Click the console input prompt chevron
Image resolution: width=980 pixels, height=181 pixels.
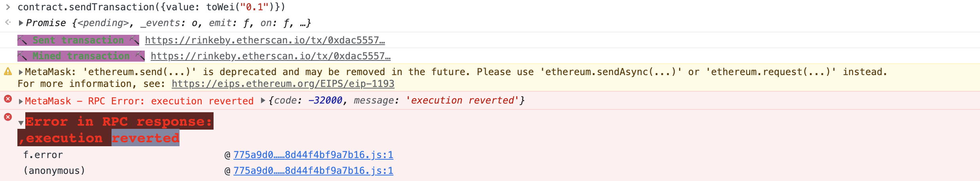coord(8,7)
